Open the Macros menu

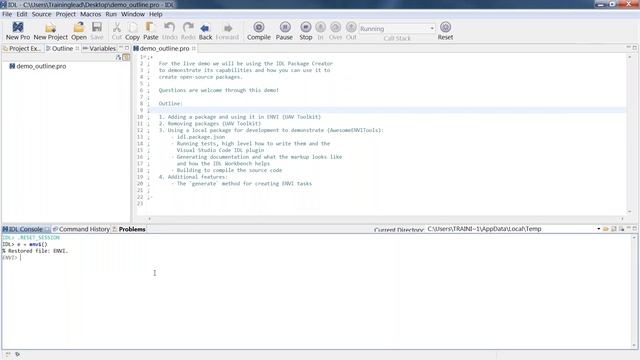91,14
